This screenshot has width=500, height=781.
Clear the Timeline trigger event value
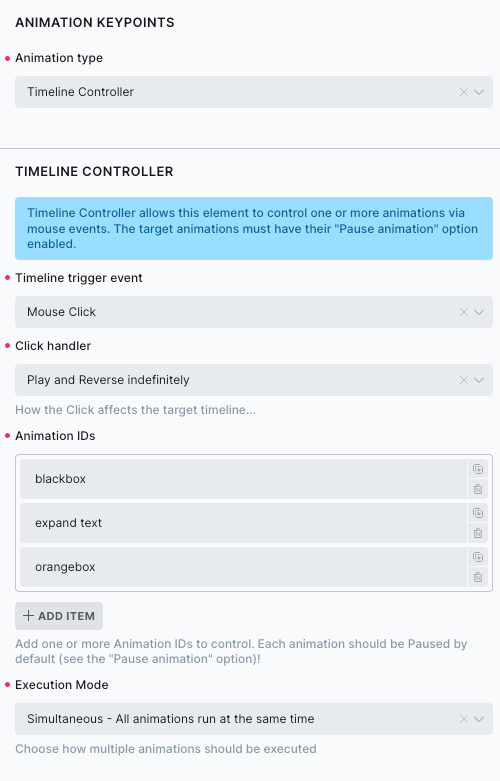(464, 312)
